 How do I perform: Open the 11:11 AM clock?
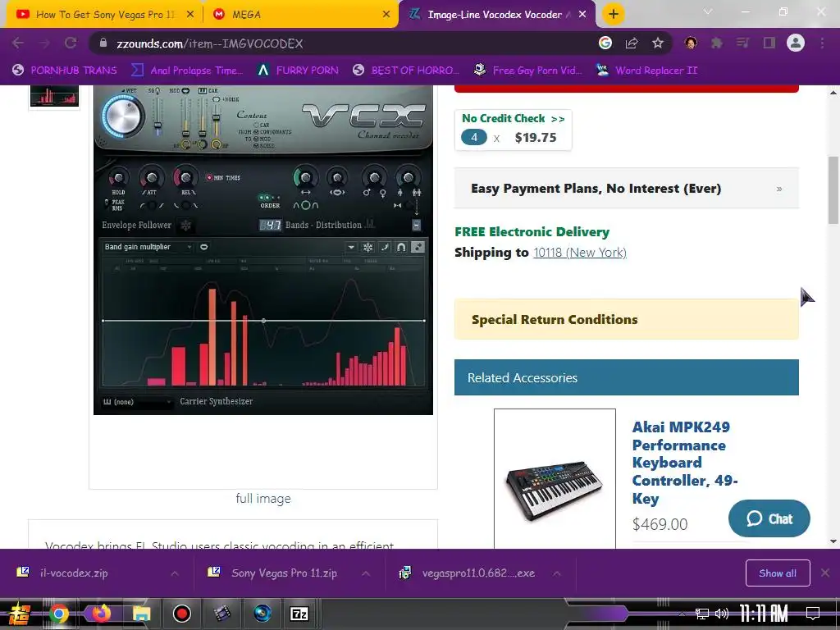[x=764, y=614]
